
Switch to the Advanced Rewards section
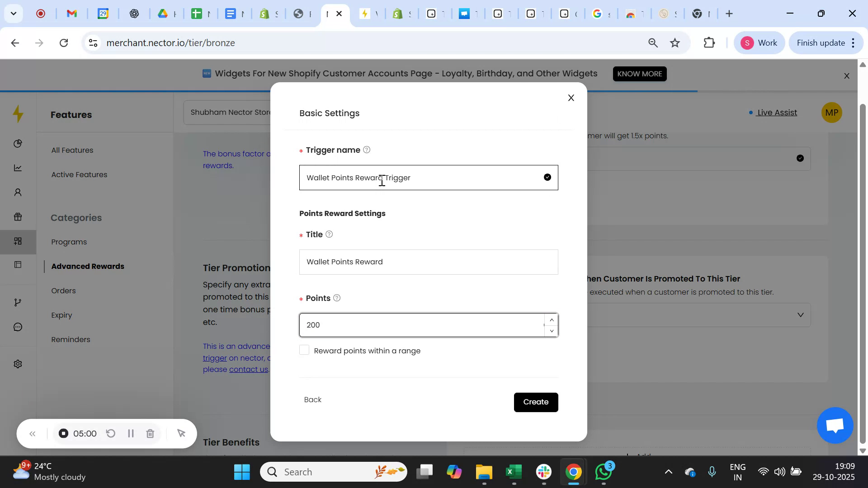click(x=88, y=266)
